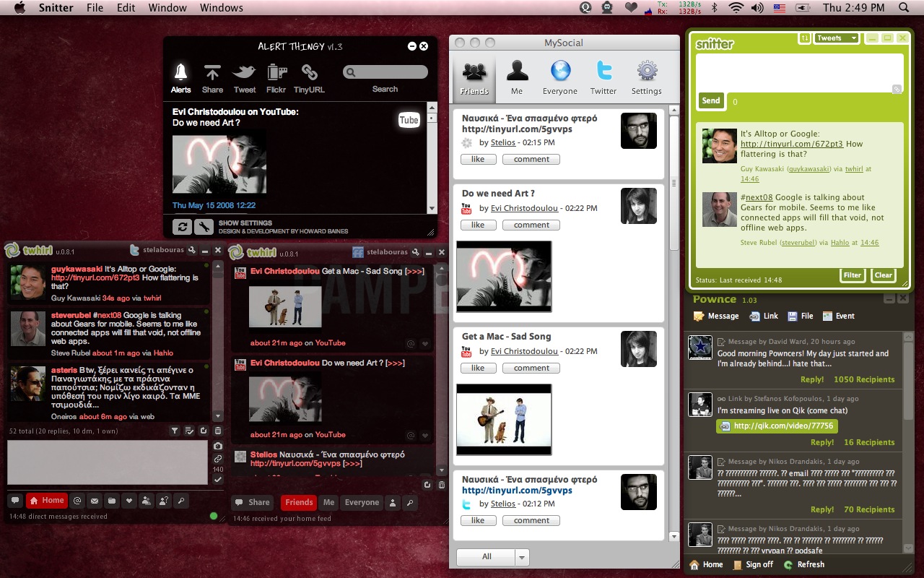This screenshot has height=578, width=924.
Task: Open person icon in right twhirl toolbar
Action: pyautogui.click(x=393, y=502)
